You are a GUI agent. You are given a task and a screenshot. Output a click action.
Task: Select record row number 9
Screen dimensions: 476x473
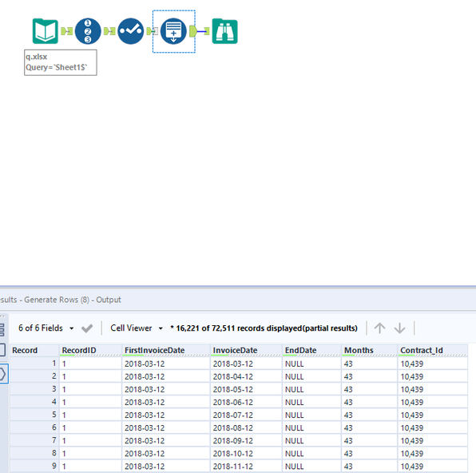(x=34, y=466)
